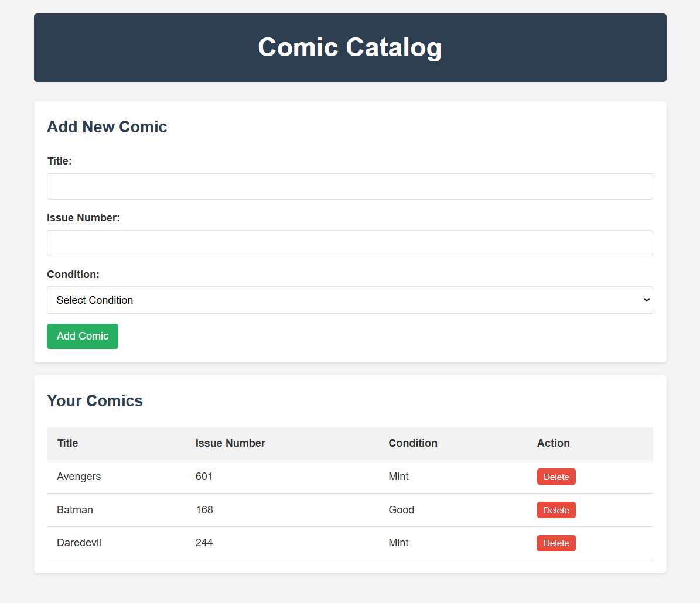Click the 'Condition:' form label

[73, 275]
